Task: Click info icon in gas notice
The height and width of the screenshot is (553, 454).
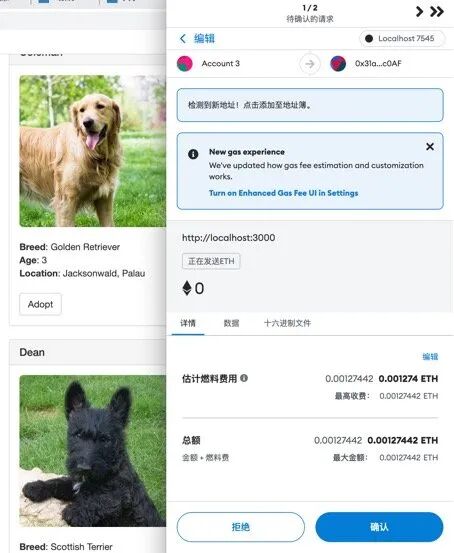Action: pos(193,154)
